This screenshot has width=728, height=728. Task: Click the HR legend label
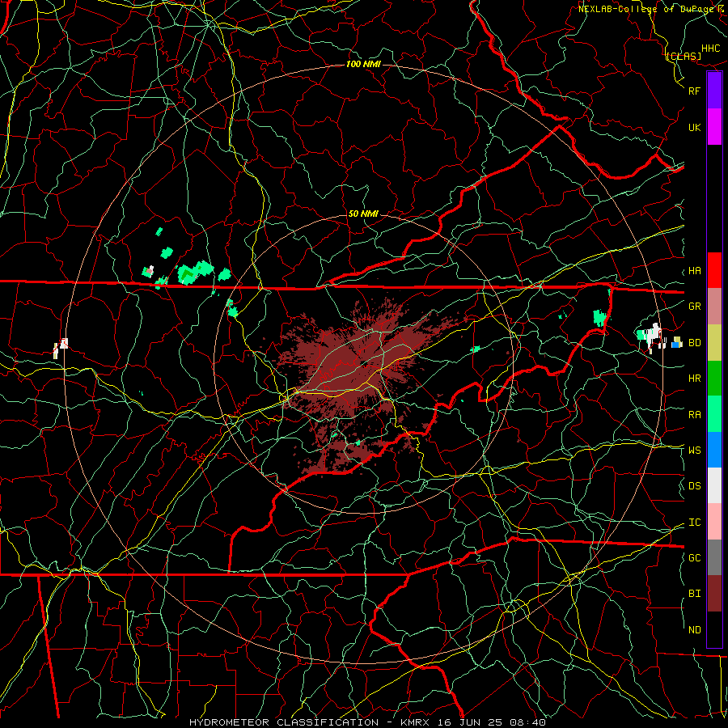[695, 379]
